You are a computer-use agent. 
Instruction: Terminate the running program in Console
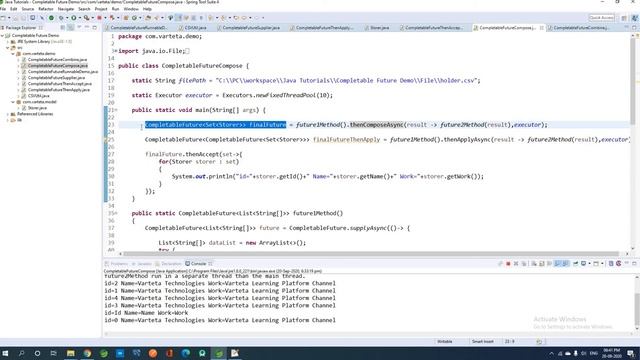click(508, 264)
